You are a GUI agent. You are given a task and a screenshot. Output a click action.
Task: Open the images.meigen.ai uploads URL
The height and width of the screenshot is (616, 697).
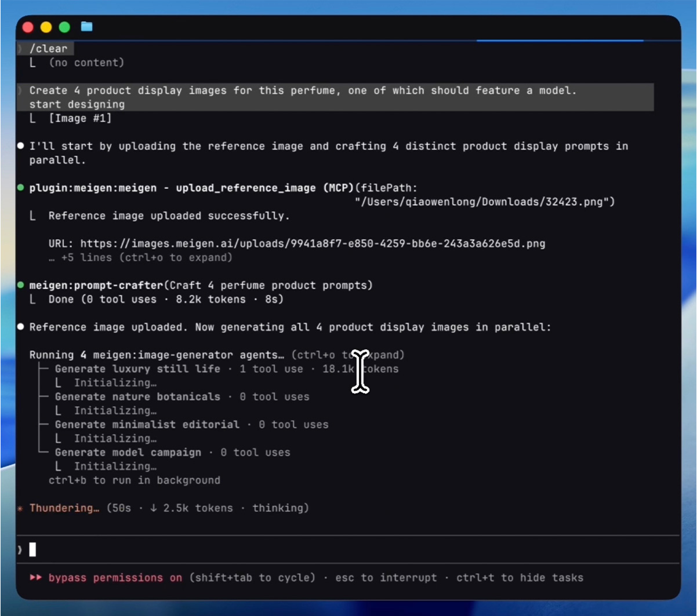[x=313, y=243]
